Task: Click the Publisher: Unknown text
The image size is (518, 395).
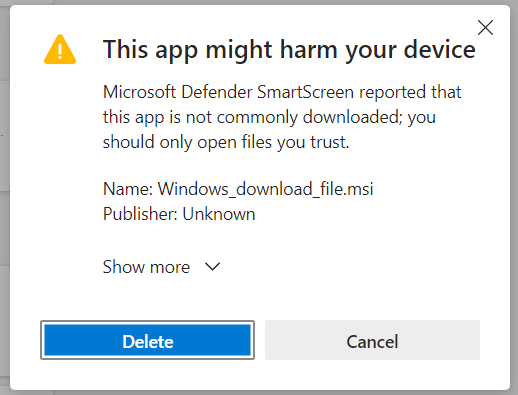Action: [179, 214]
